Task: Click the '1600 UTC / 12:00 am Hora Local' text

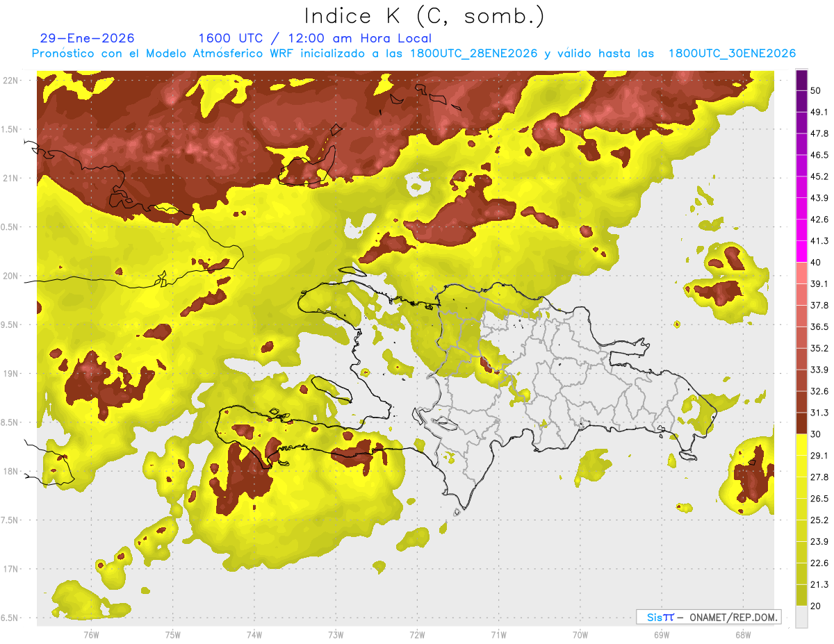Action: [315, 38]
